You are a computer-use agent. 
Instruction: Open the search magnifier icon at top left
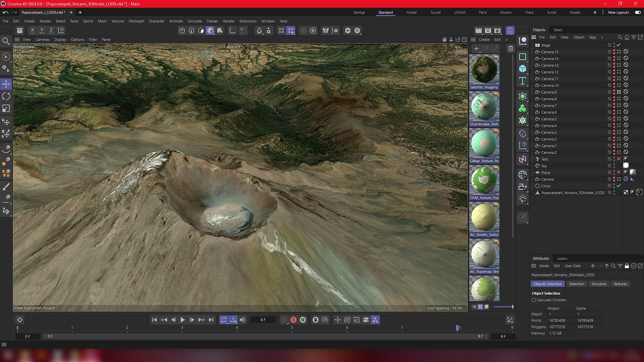6,41
